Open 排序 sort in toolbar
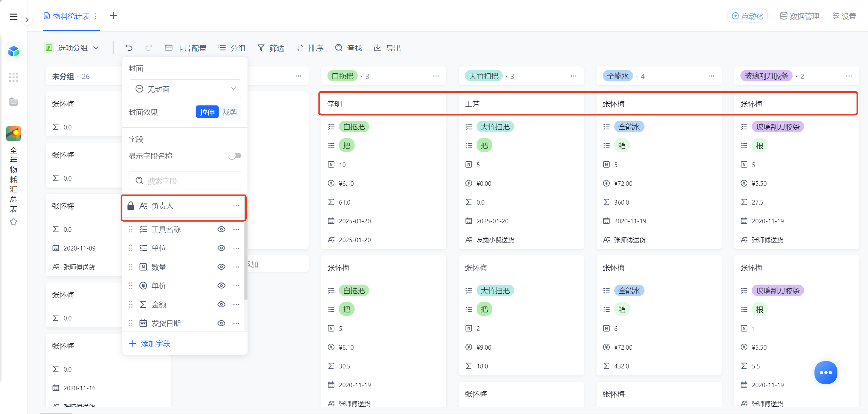Viewport: 868px width, 414px height. [x=310, y=48]
